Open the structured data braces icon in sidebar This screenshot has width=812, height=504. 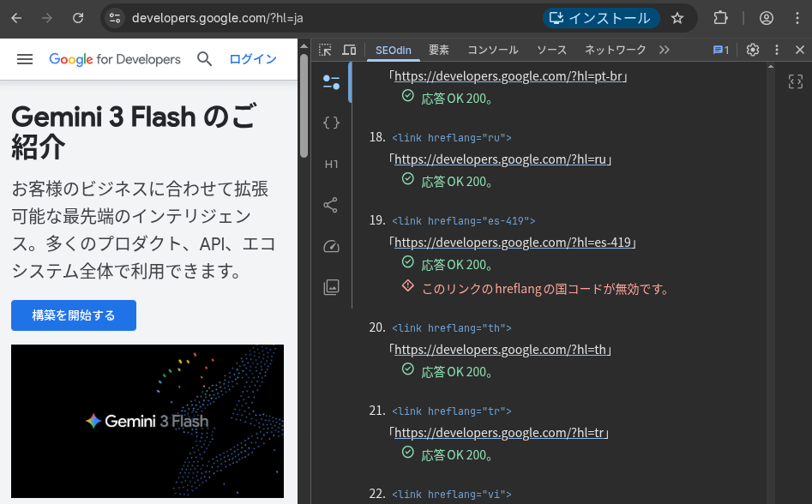[331, 123]
